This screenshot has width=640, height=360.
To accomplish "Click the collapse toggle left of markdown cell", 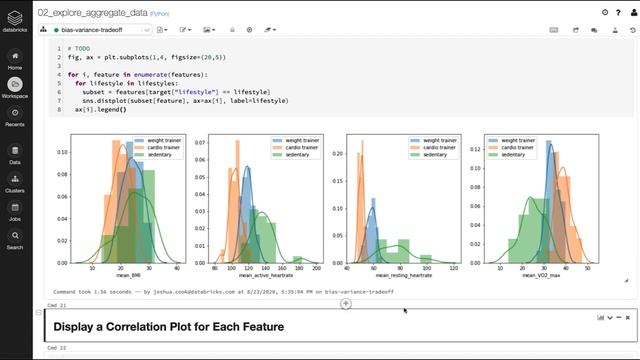I will [x=38, y=313].
